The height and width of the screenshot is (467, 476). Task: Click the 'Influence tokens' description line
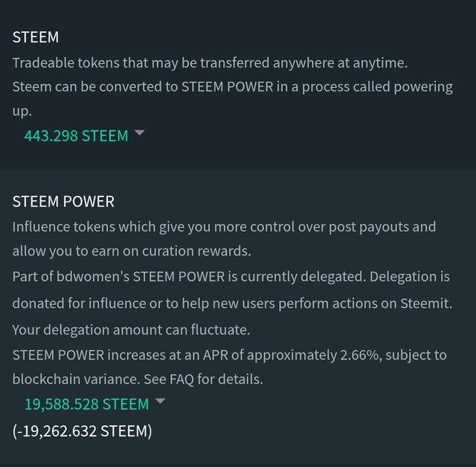click(x=224, y=227)
